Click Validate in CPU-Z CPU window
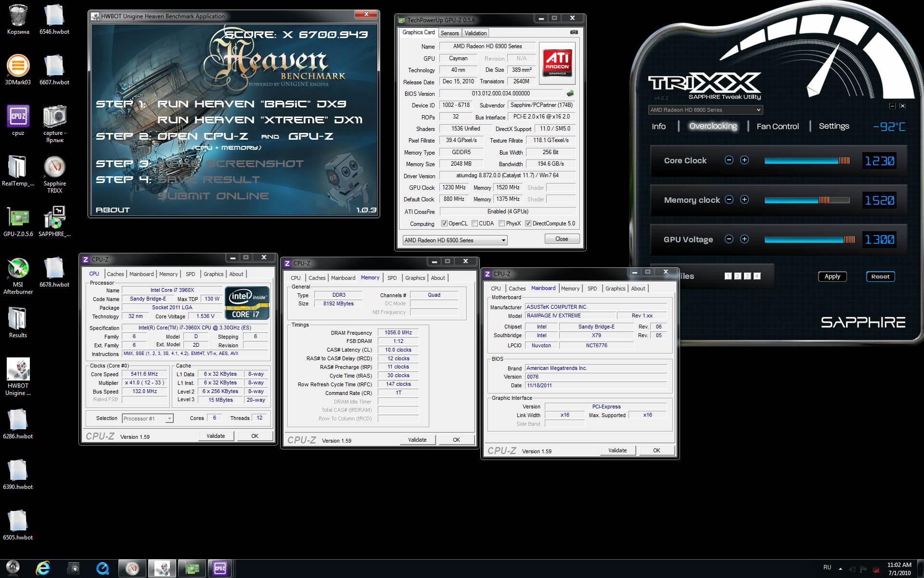This screenshot has height=578, width=924. click(216, 436)
